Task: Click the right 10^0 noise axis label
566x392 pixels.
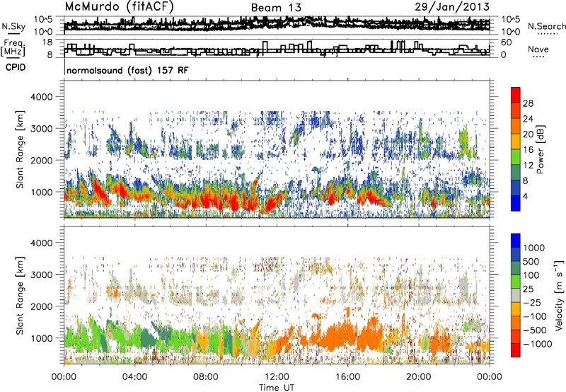Action: [x=510, y=32]
